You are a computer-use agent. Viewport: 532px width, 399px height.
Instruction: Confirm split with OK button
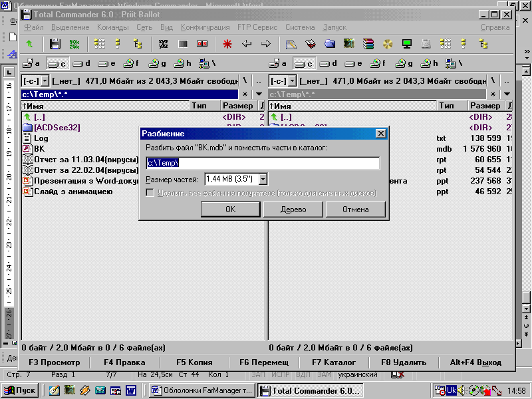pyautogui.click(x=230, y=209)
